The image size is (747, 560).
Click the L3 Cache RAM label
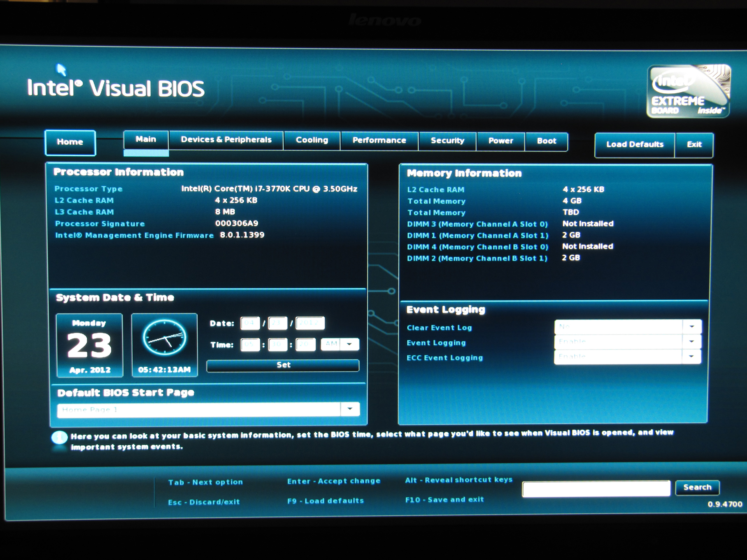(84, 212)
